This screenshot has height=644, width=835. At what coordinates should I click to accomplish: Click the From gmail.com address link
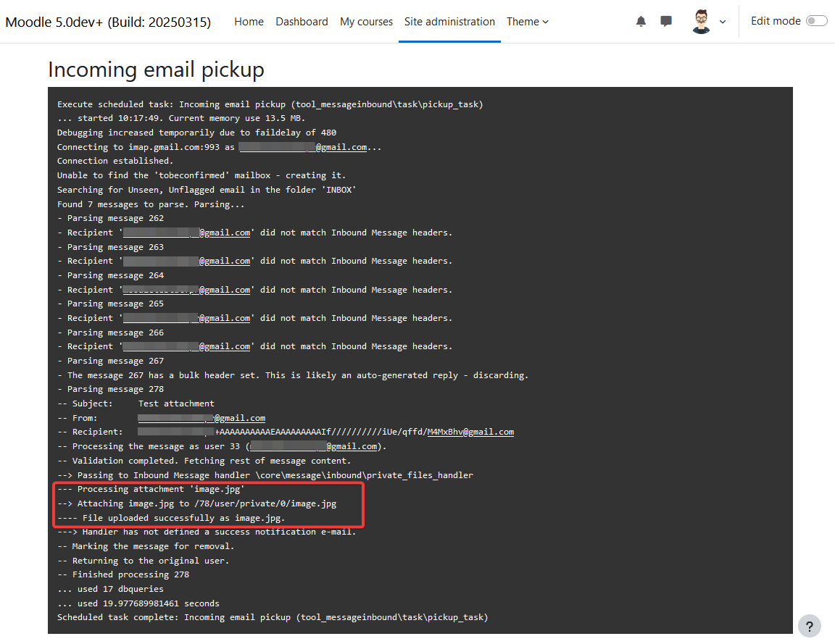pos(202,418)
